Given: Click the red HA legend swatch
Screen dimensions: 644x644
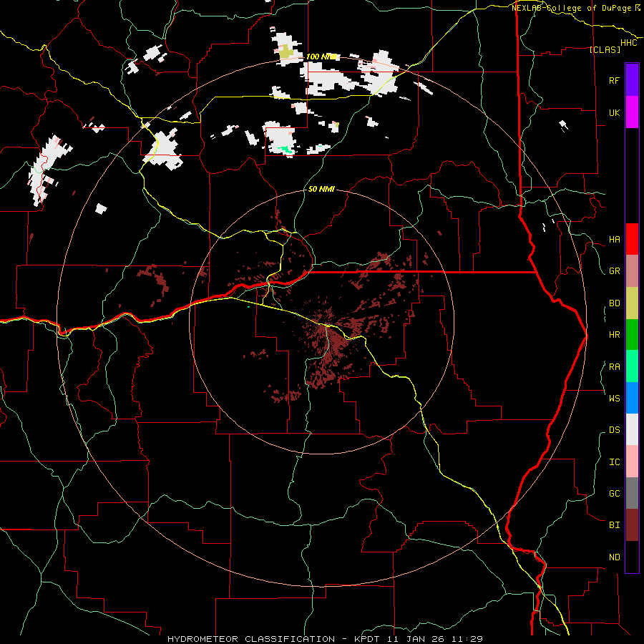Looking at the screenshot, I should coord(632,239).
